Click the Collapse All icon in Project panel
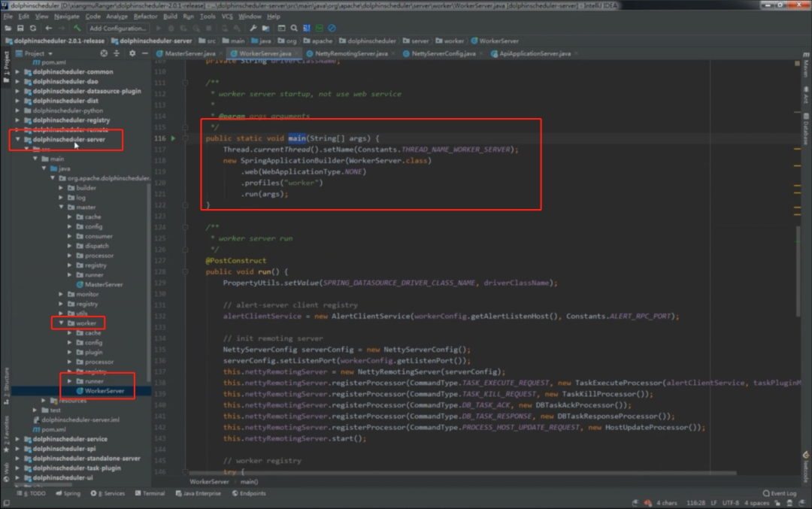 point(117,53)
